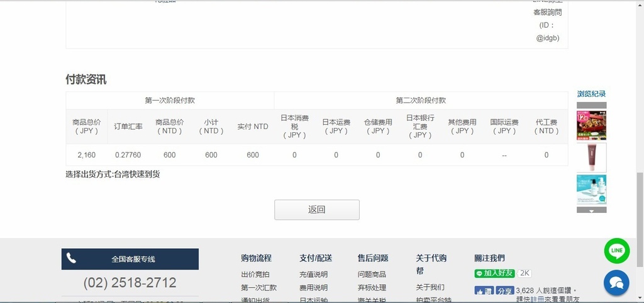Click the 实付 NTD column header

[x=253, y=127]
